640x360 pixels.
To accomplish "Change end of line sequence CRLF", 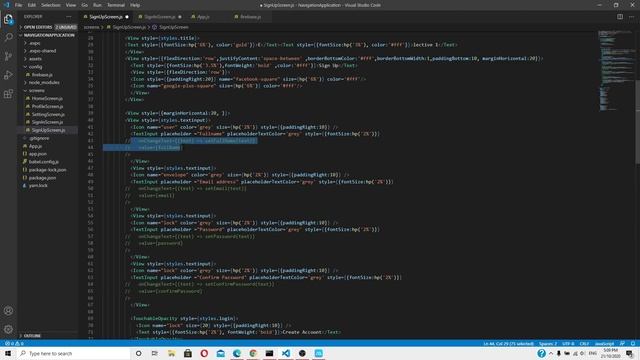I will click(584, 344).
